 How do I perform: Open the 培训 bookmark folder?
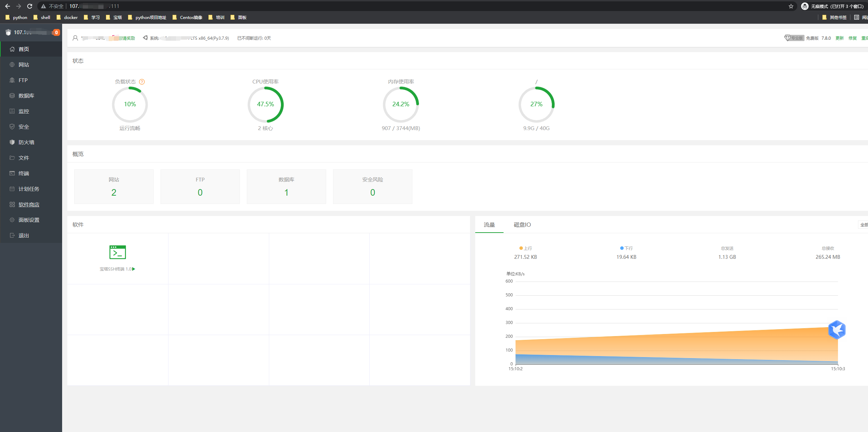coord(216,17)
